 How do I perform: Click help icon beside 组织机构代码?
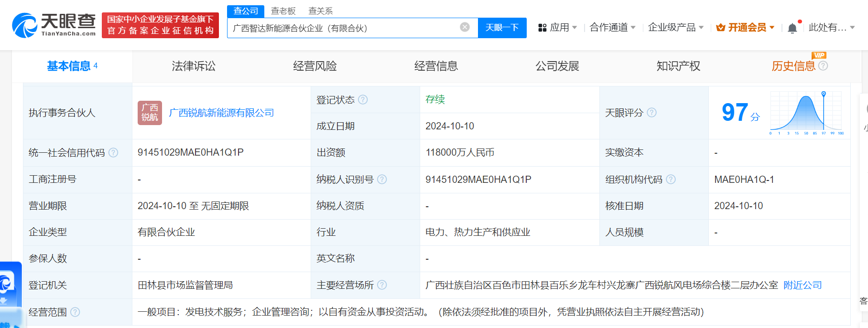(x=671, y=180)
